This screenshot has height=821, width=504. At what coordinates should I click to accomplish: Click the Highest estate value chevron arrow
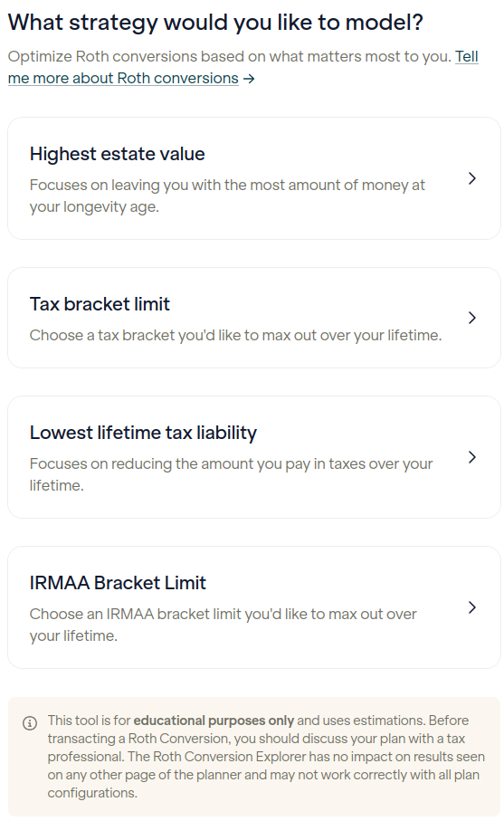[x=472, y=178]
